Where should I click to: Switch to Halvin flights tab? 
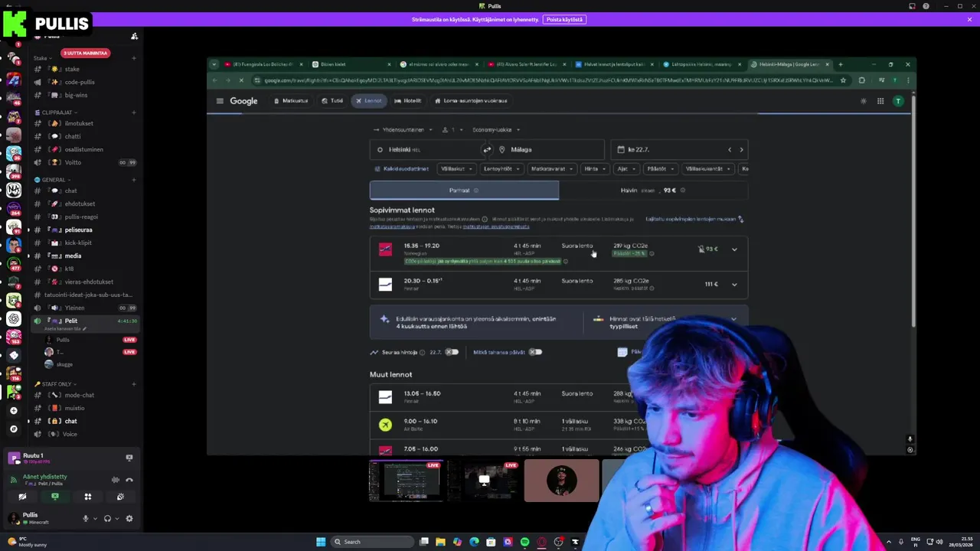coord(653,191)
